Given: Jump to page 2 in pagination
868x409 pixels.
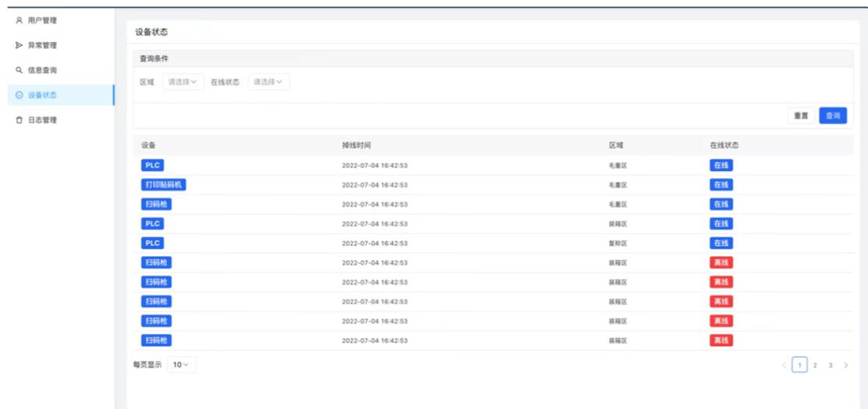Looking at the screenshot, I should coord(815,365).
